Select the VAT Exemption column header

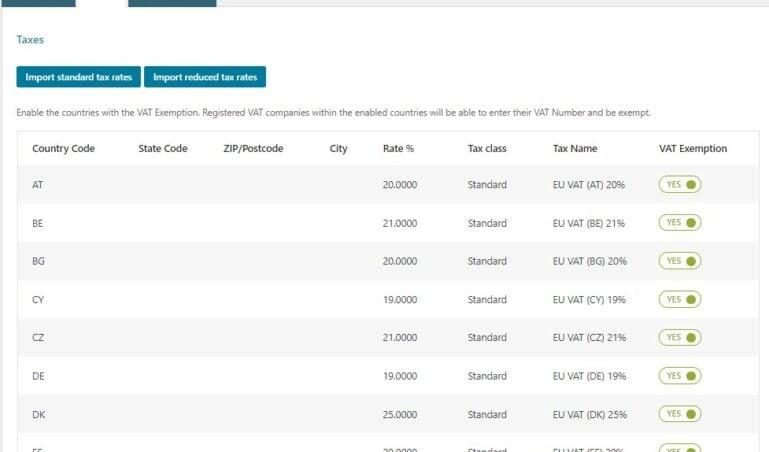[x=693, y=149]
